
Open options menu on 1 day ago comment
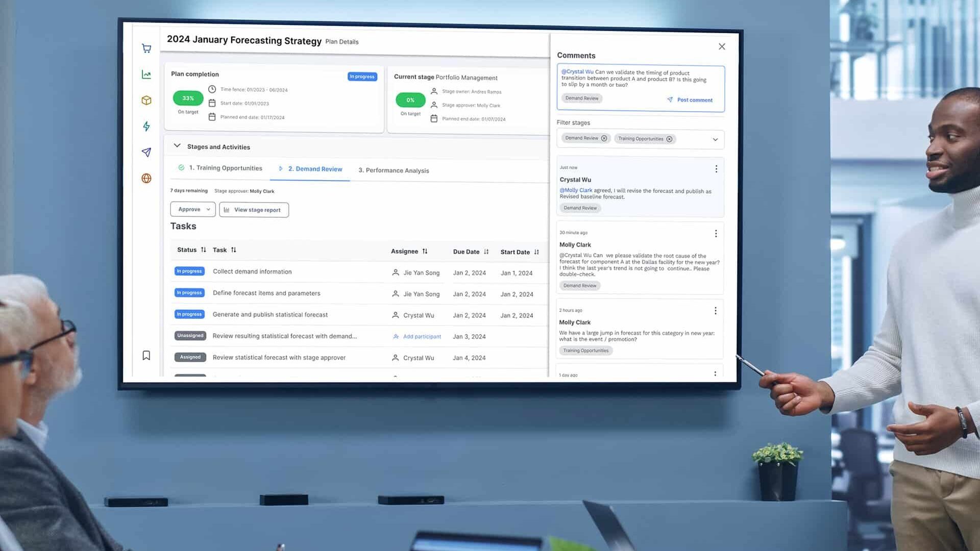click(715, 374)
